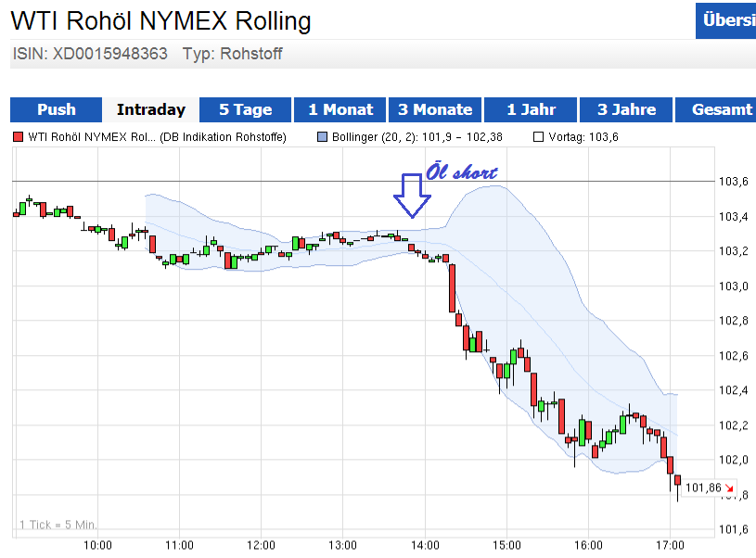The image size is (756, 558).
Task: Click the blue Bollinger legend square icon
Action: tap(322, 136)
